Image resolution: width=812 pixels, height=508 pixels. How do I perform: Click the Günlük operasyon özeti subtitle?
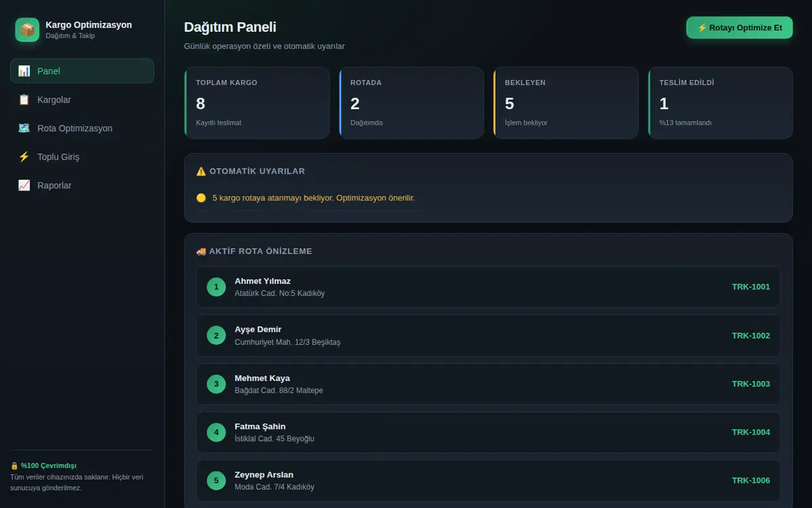(x=265, y=46)
